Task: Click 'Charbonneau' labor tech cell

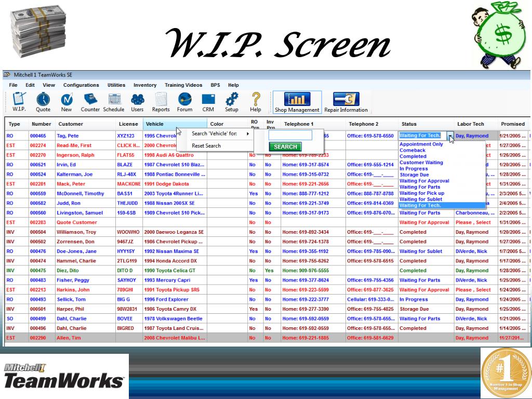Action: point(475,212)
